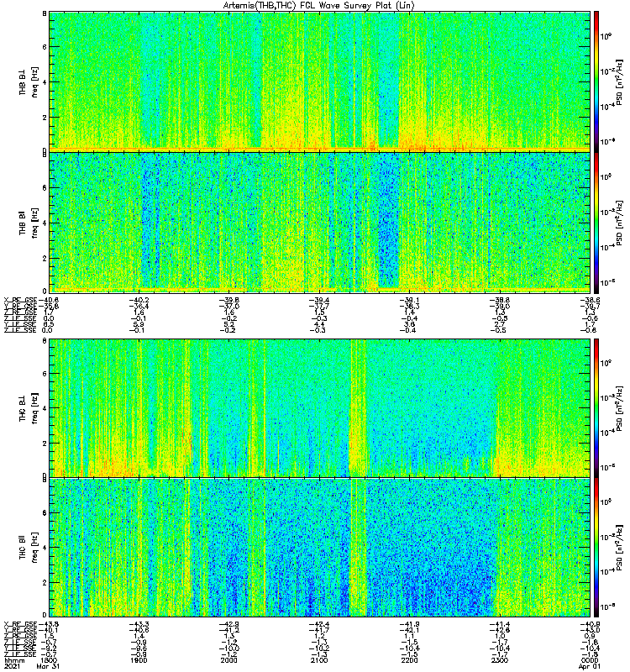This screenshot has height=672, width=630.
Task: Click the 'THB B∥ freq [Hz]' axis label
Action: (29, 223)
